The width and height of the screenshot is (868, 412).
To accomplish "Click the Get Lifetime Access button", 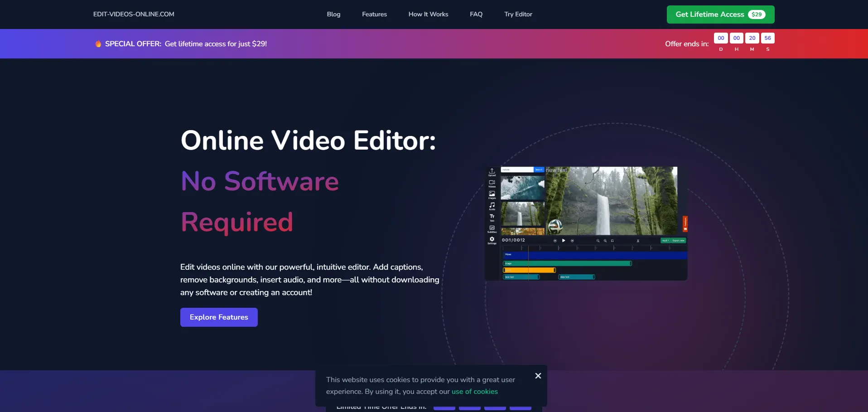I will tap(720, 15).
